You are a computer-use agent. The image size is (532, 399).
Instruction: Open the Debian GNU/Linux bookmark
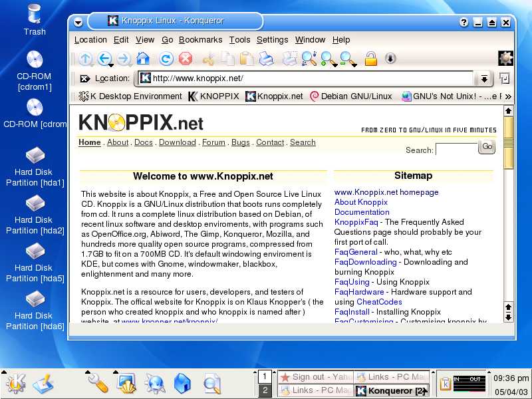351,96
